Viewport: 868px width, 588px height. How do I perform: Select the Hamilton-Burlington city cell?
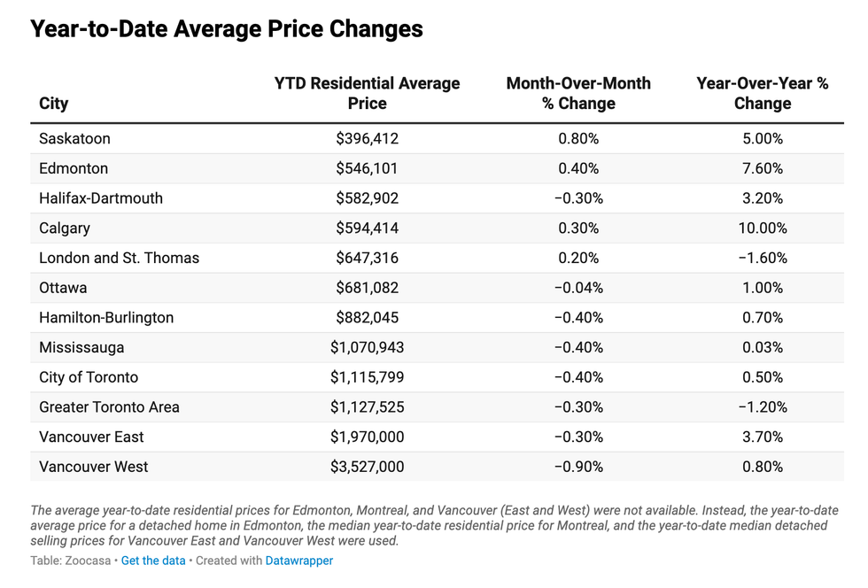tap(106, 318)
